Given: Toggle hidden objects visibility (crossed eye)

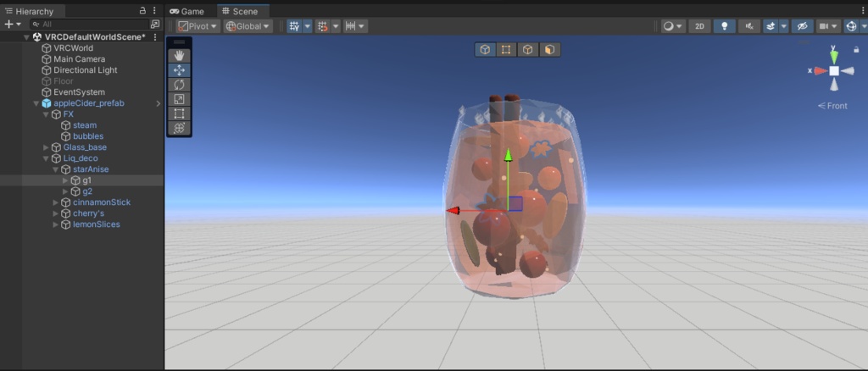Looking at the screenshot, I should (802, 26).
